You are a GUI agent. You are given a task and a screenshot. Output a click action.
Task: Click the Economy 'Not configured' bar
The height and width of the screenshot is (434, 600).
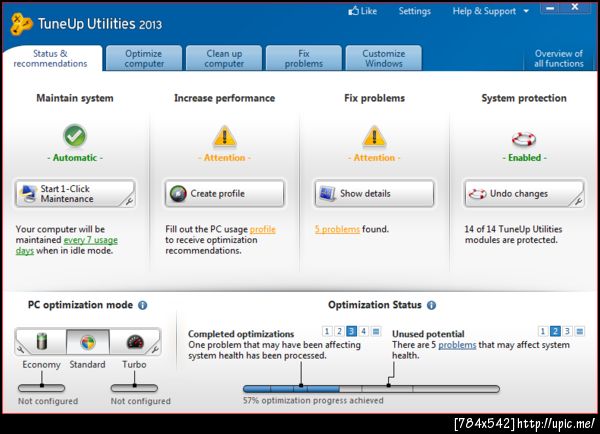pyautogui.click(x=42, y=388)
